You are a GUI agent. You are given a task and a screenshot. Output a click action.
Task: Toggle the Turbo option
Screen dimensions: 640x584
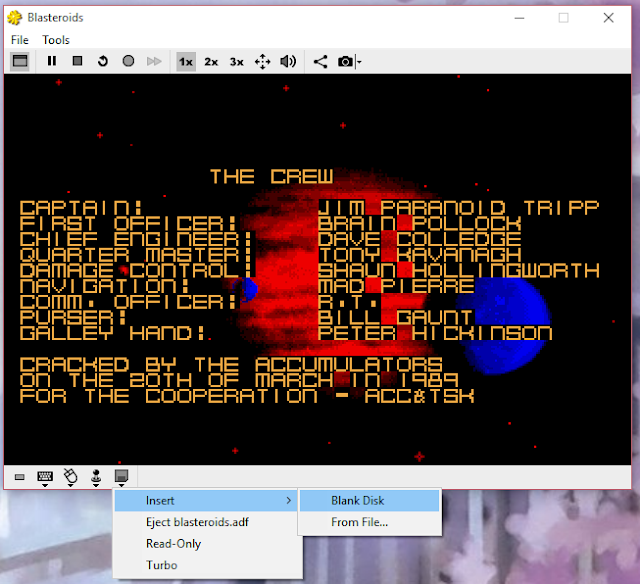[206, 565]
